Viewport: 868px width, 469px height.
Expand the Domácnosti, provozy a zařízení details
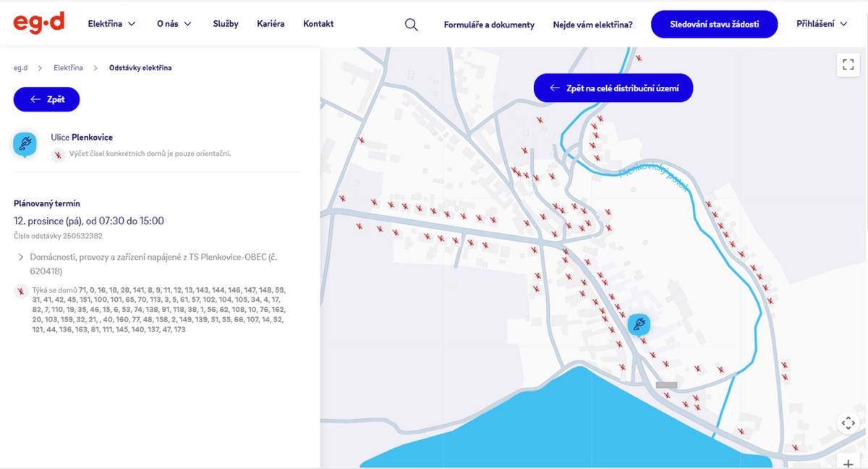(20, 257)
